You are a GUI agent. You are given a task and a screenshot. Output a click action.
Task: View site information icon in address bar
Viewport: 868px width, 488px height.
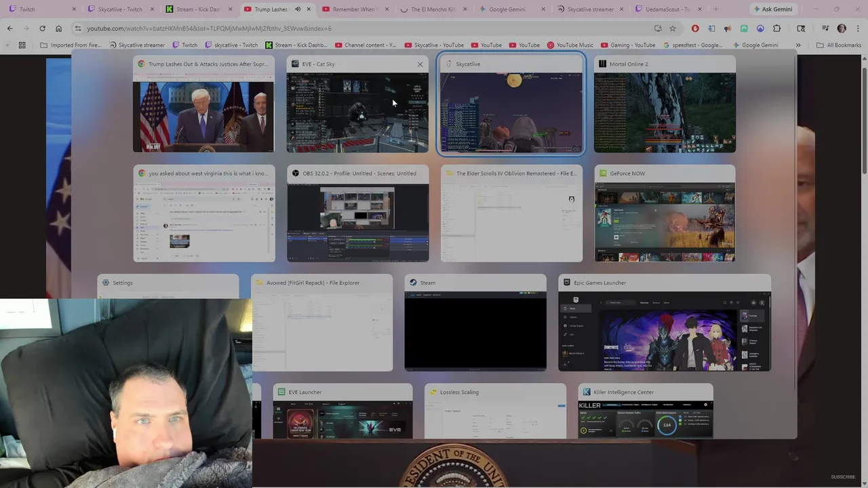[x=78, y=28]
